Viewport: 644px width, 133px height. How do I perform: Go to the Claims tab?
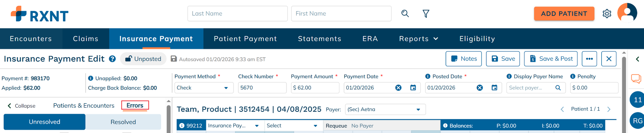(x=86, y=39)
